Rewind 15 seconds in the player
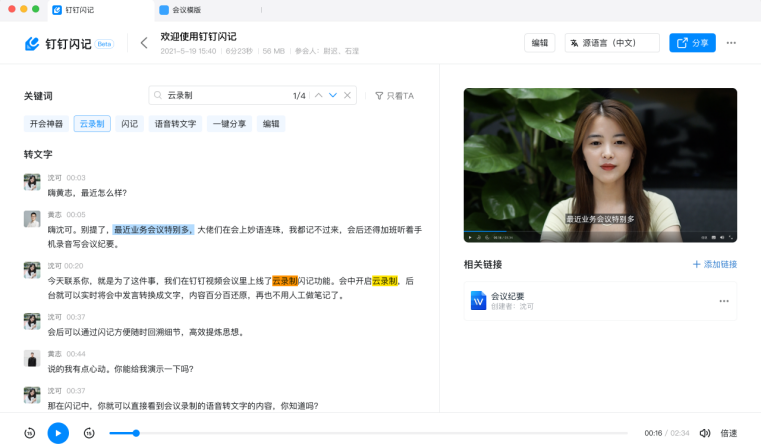 click(30, 433)
